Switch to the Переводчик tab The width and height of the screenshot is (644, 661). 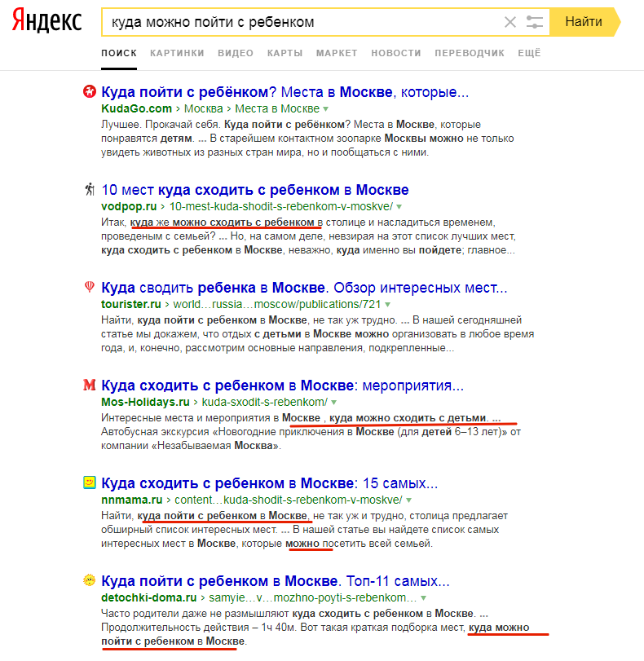pos(470,53)
